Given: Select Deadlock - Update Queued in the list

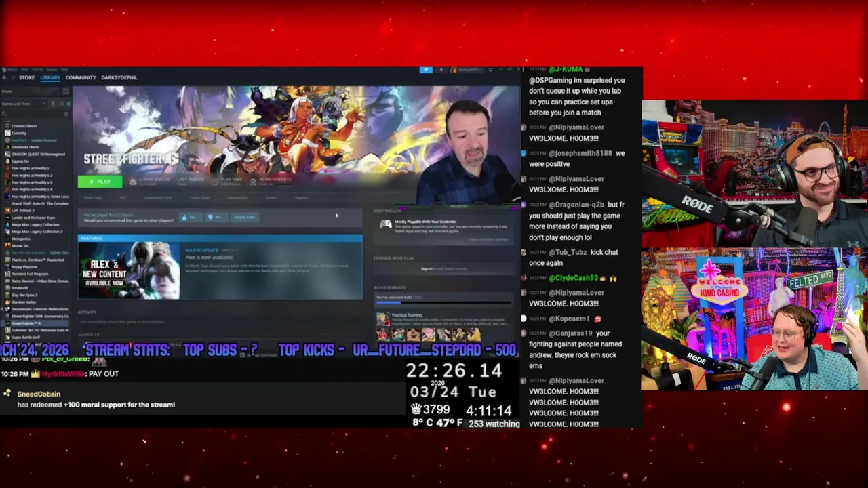Looking at the screenshot, I should [34, 140].
